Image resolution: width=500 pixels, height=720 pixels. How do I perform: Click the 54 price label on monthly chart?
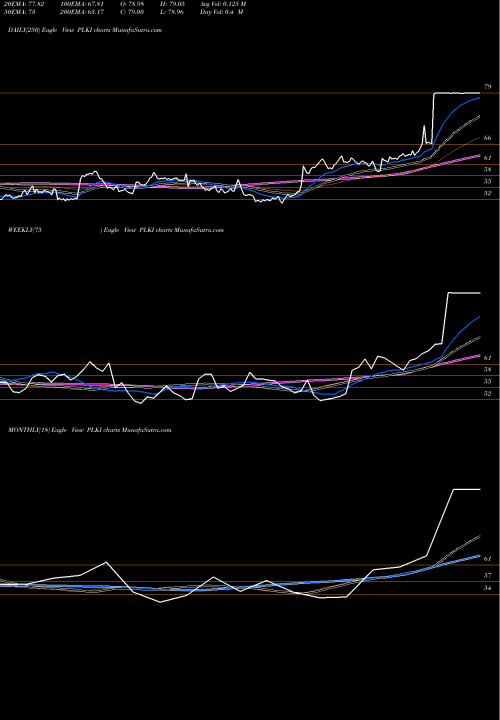[488, 588]
